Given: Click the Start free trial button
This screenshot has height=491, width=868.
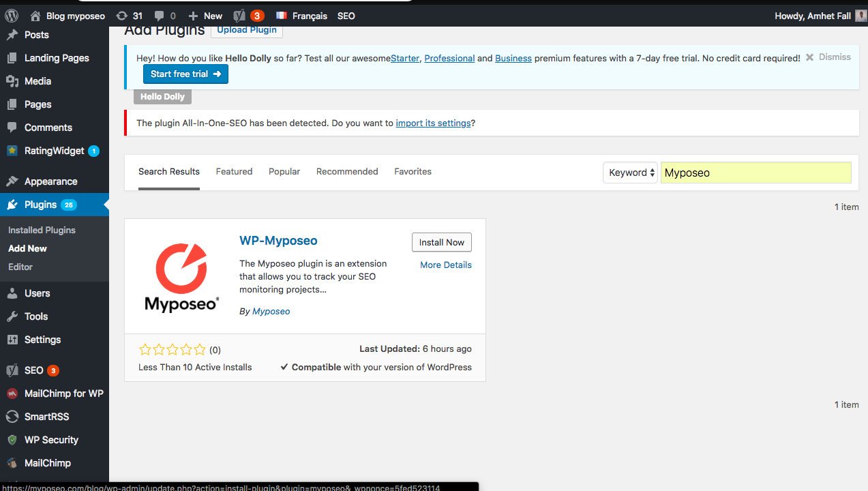Looking at the screenshot, I should 185,74.
